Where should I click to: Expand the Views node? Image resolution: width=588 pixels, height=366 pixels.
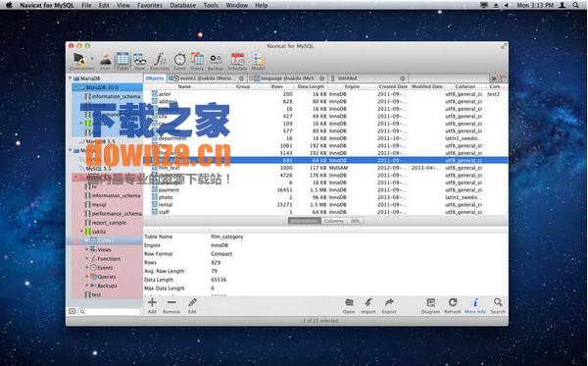(x=87, y=249)
